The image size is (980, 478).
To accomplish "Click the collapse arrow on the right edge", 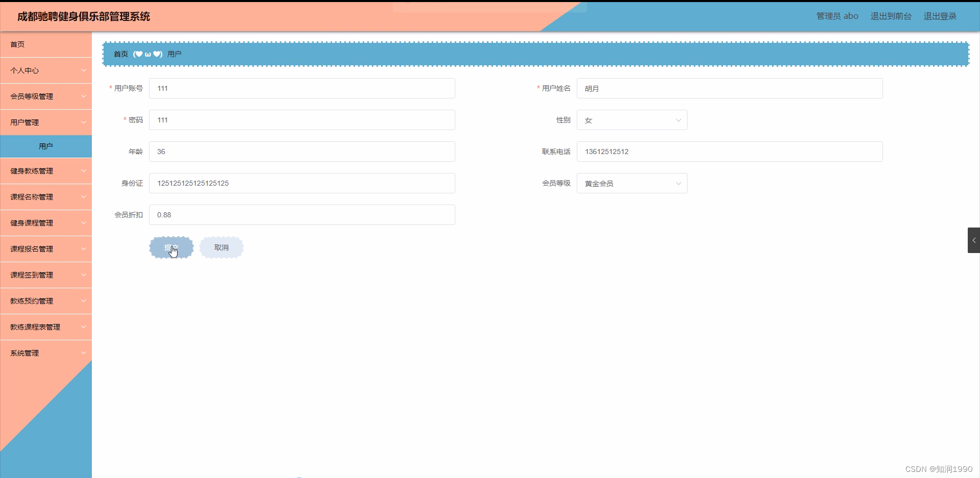I will coord(974,240).
